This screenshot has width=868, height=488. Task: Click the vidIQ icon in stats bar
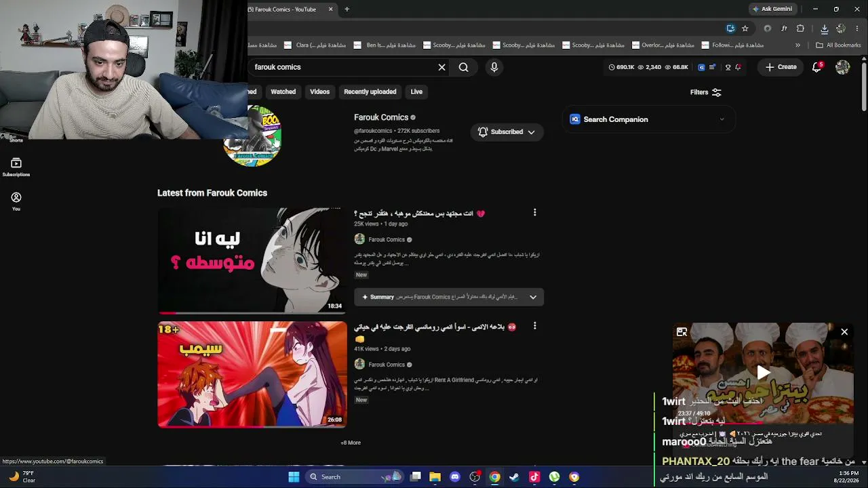(x=701, y=67)
